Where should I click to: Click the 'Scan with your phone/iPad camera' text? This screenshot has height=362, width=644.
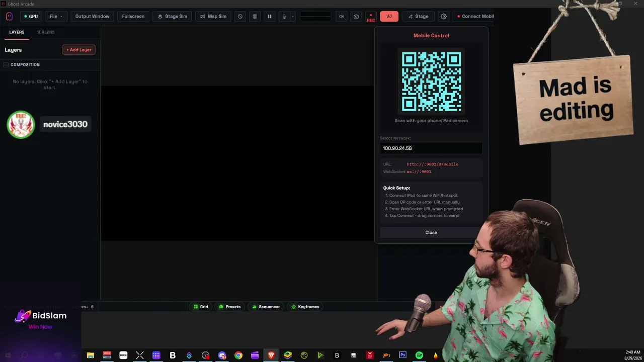click(x=431, y=121)
